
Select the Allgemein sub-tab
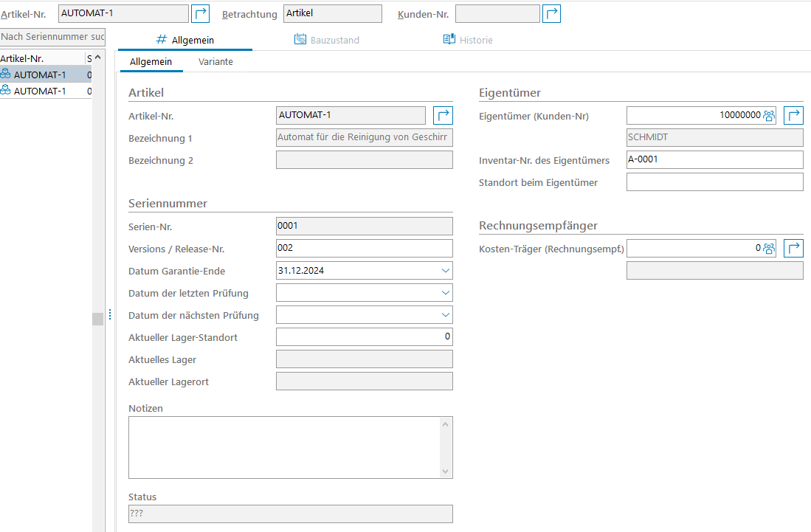(x=151, y=62)
